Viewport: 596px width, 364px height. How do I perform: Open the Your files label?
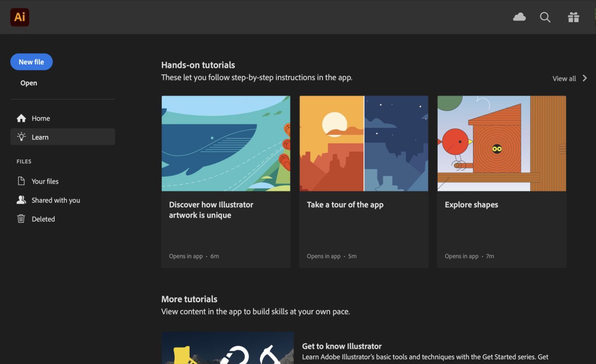pyautogui.click(x=45, y=181)
